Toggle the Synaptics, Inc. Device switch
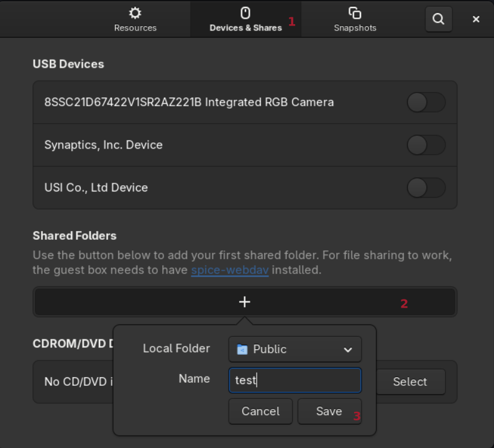The image size is (494, 448). pos(426,145)
